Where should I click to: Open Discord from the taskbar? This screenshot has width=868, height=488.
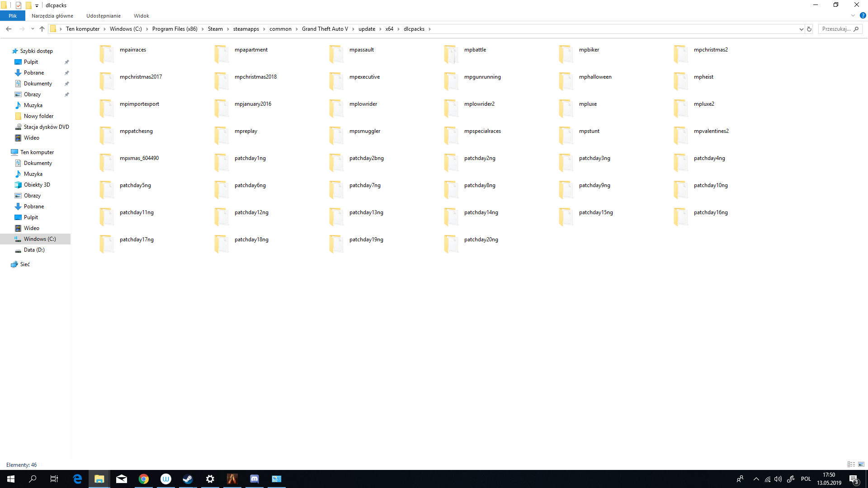tap(255, 479)
